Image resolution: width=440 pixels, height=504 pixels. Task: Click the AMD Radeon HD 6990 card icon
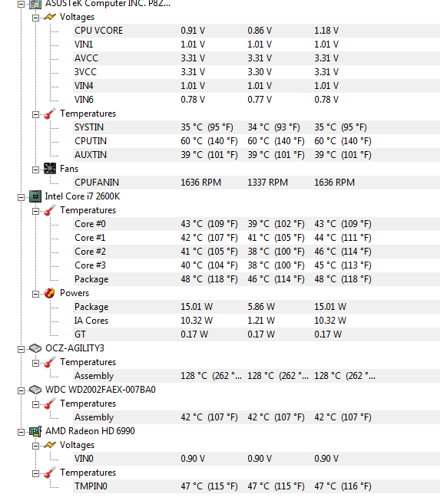[35, 431]
